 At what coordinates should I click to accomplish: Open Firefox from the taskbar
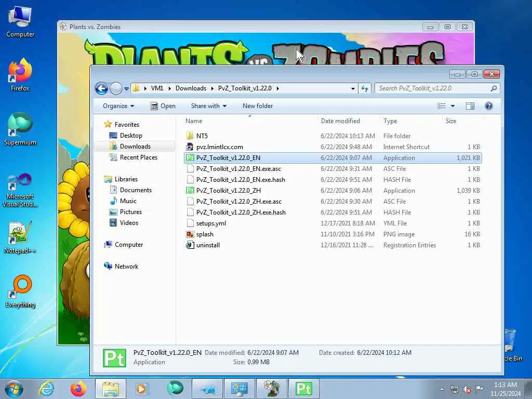click(78, 389)
